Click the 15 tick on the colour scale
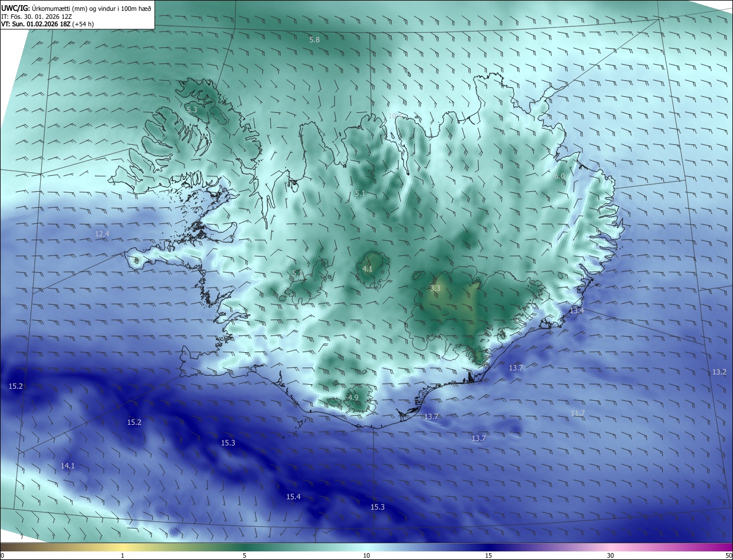Screen dimensions: 733x560 point(488,555)
